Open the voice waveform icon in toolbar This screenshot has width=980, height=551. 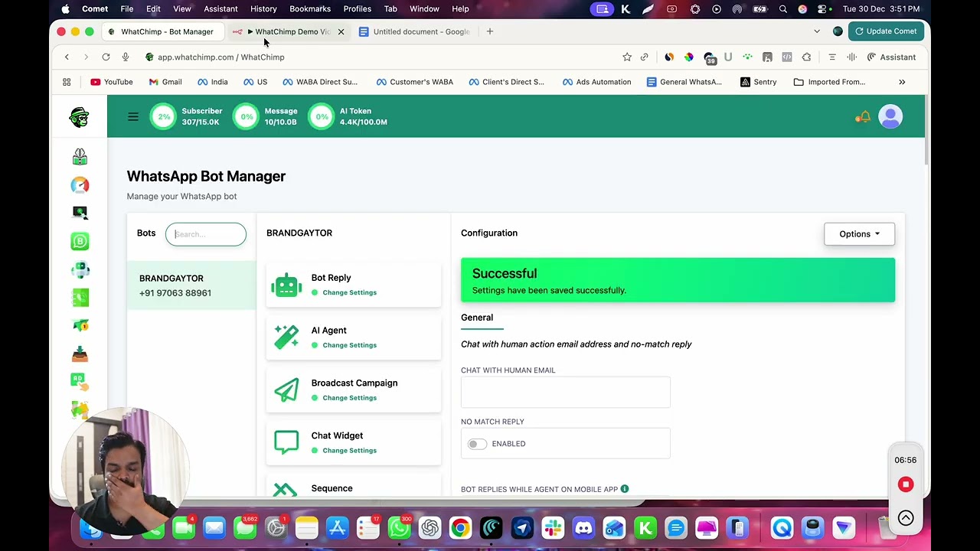coord(851,57)
